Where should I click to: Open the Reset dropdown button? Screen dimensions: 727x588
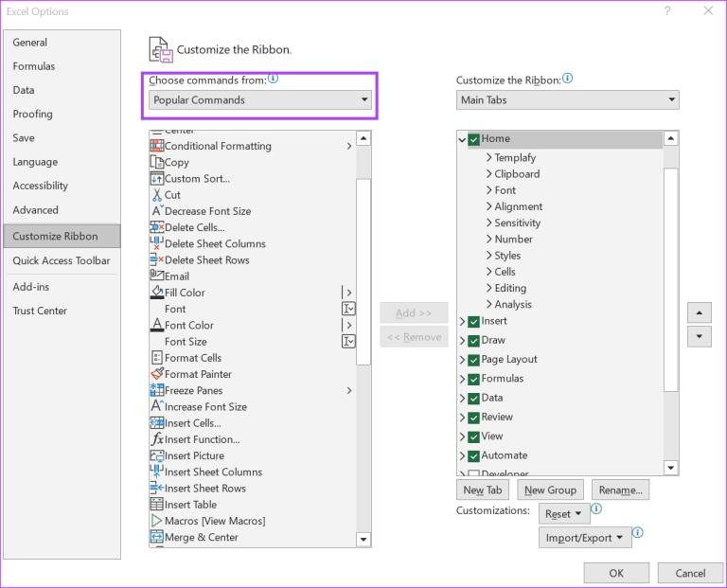point(564,514)
